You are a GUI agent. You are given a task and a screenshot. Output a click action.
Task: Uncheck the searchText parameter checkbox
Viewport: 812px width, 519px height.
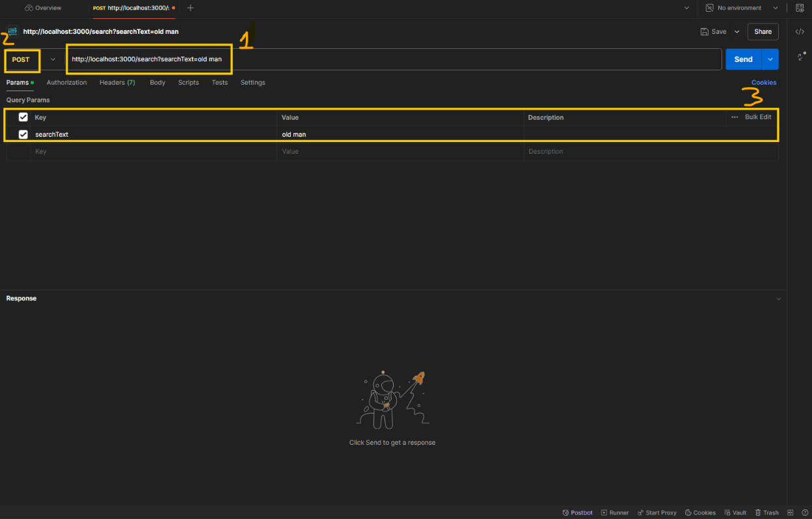click(23, 134)
